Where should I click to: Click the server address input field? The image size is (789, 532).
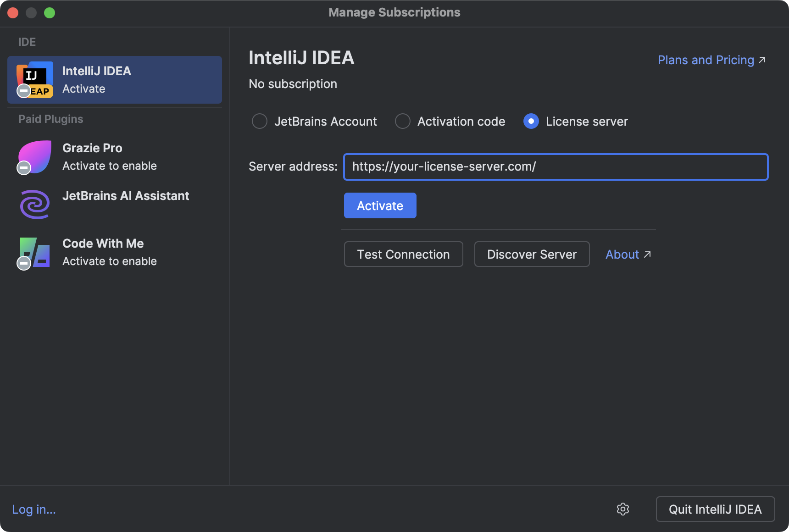(556, 167)
